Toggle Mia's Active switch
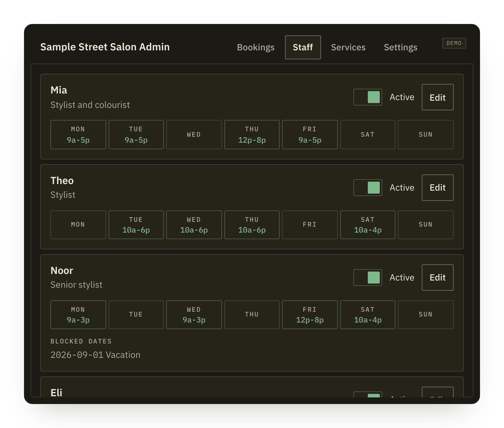The width and height of the screenshot is (504, 428). click(367, 97)
